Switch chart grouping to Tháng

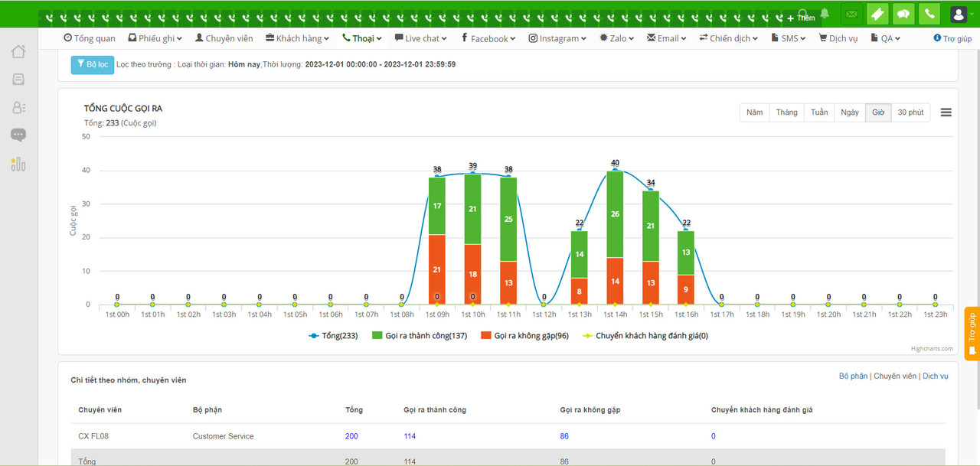click(786, 112)
